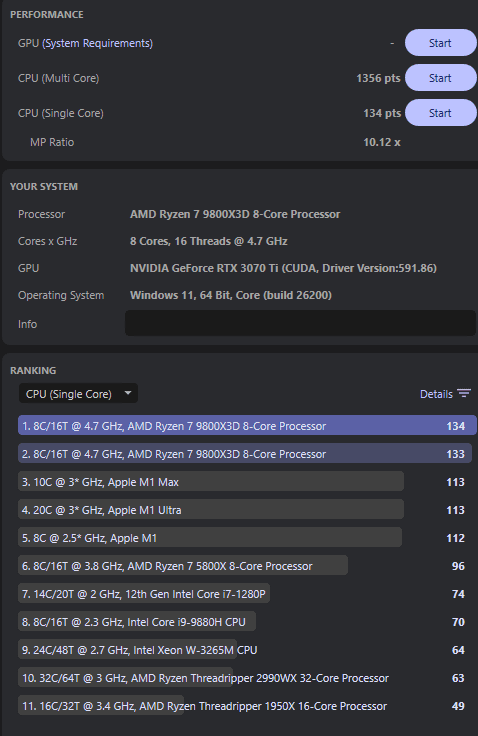
Task: Click the score 96 in ranking
Action: click(458, 566)
